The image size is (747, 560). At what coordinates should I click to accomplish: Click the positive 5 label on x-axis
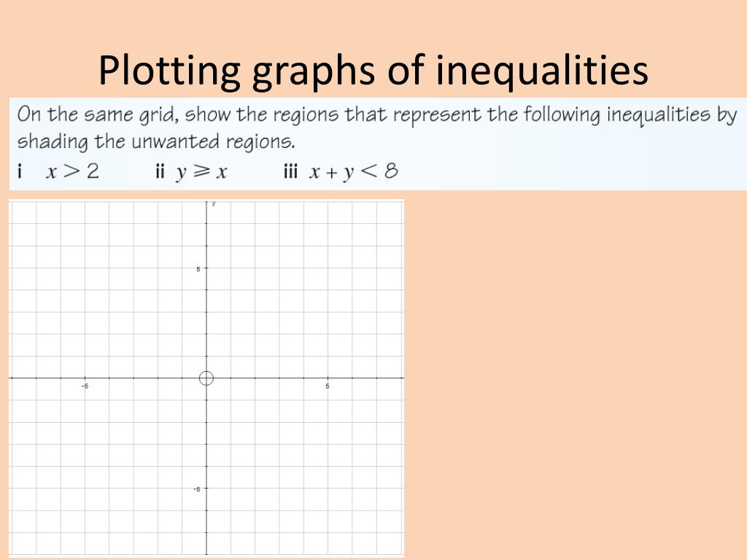[x=328, y=386]
